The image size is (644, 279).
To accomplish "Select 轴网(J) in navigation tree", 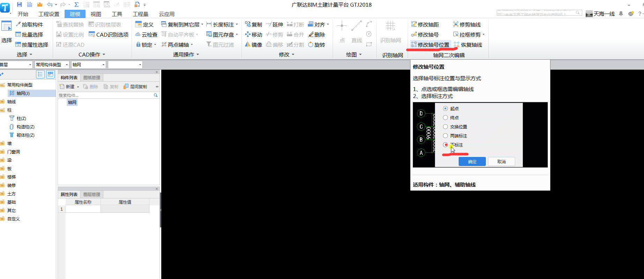I will [23, 93].
